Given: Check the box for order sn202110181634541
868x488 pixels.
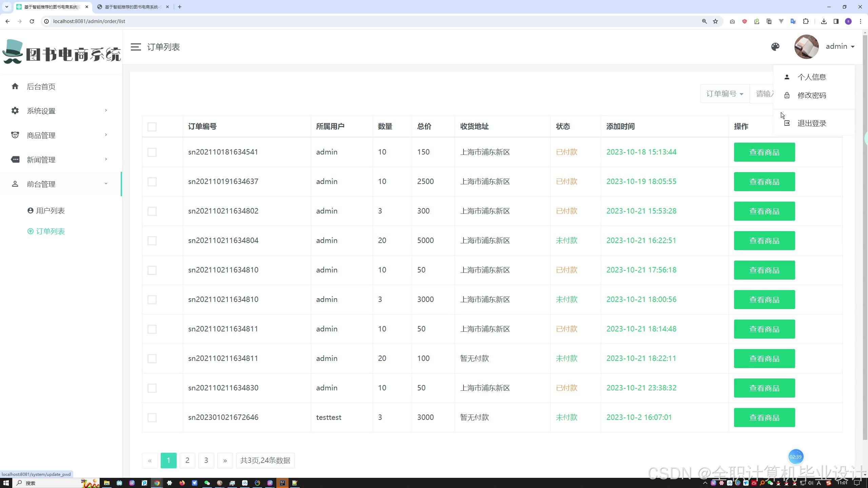Looking at the screenshot, I should 152,152.
